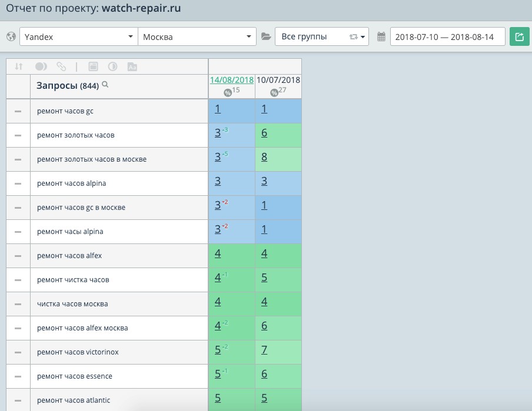Screen dimensions: 532x411
Task: Click the dash icon for ремонт часов alfex москва
Action: 18,328
